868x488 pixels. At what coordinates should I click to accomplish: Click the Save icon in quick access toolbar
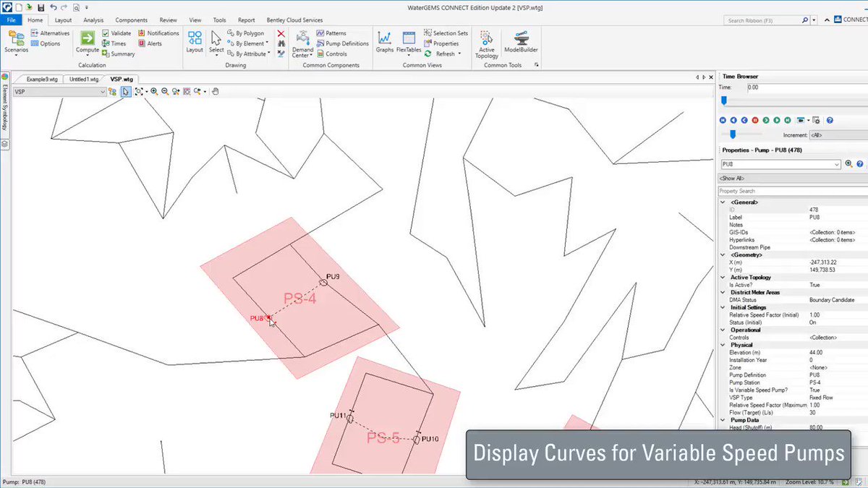point(41,7)
